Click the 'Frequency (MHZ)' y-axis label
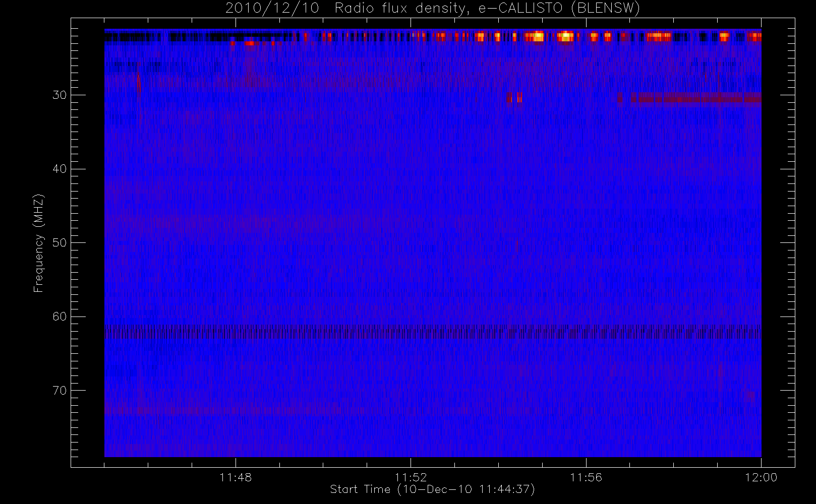This screenshot has height=504, width=816. (39, 243)
